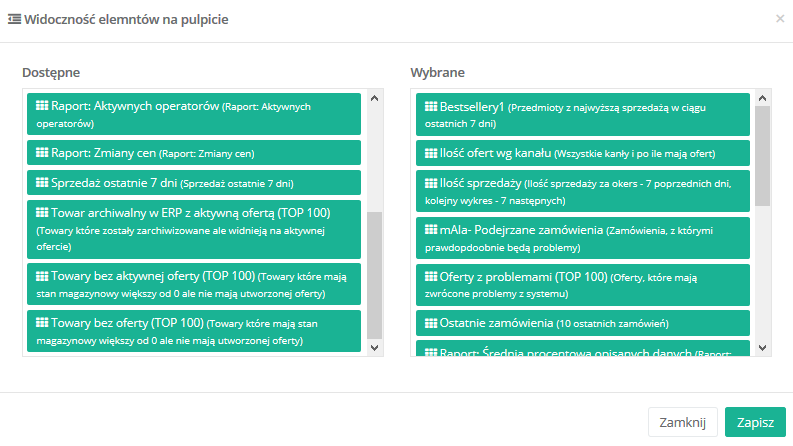Click the Wybrane list scrollbar thumb
Image resolution: width=793 pixels, height=446 pixels.
tap(762, 155)
